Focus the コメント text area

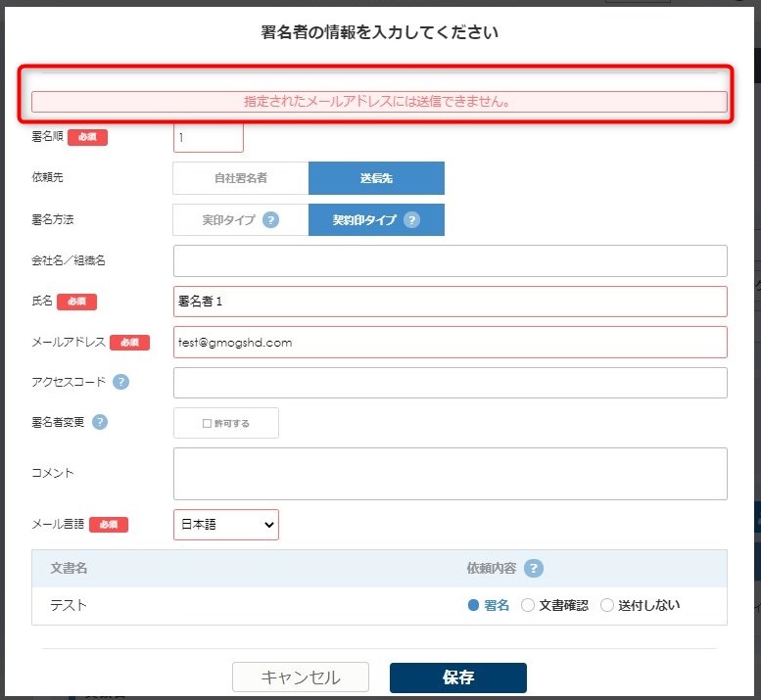(x=450, y=474)
